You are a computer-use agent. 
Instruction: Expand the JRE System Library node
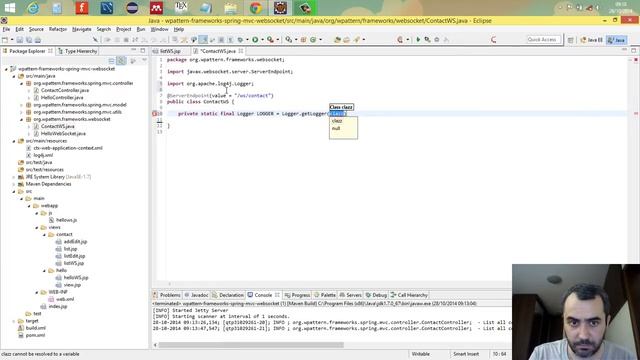click(x=14, y=177)
